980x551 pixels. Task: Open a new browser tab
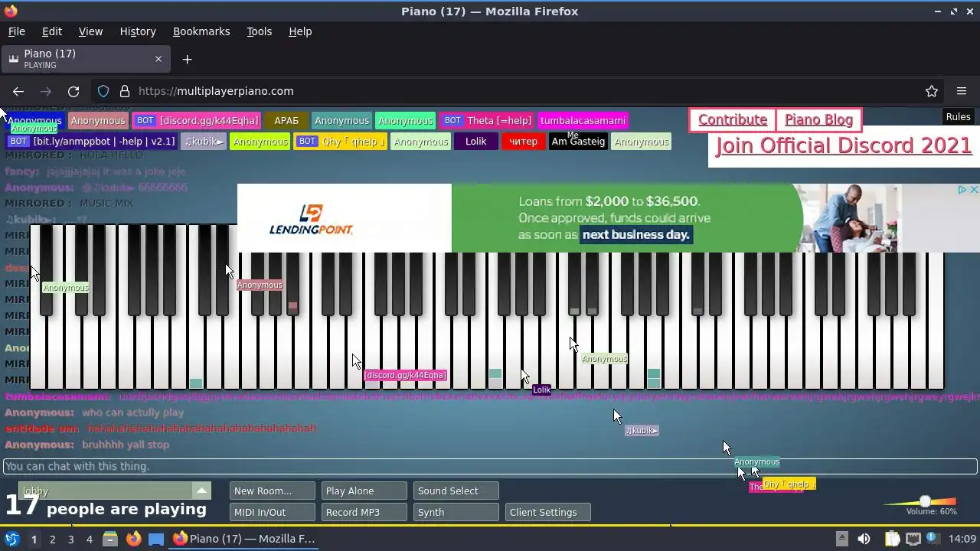(187, 60)
